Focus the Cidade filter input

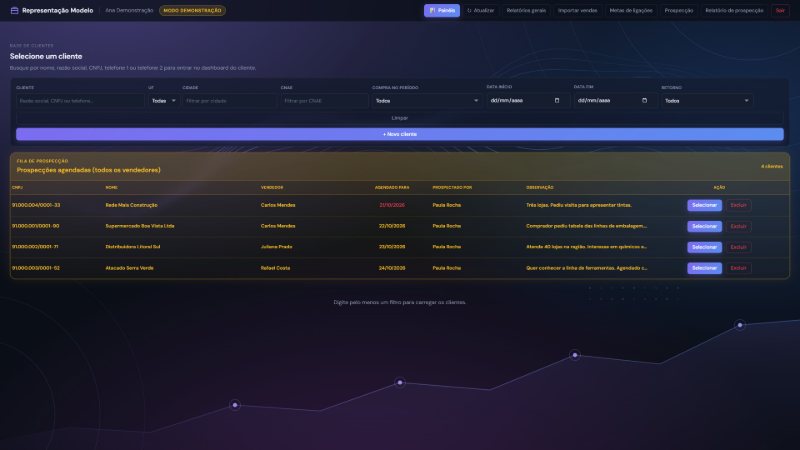pos(230,101)
